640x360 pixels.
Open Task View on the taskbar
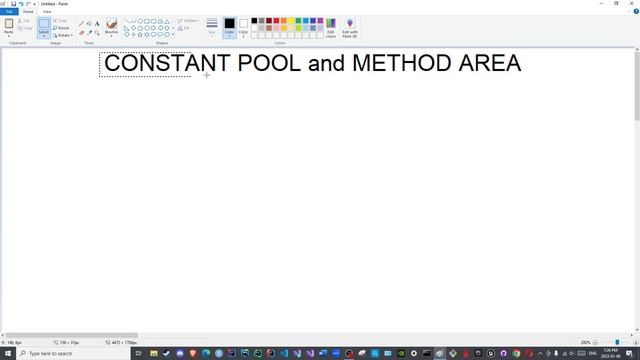point(138,353)
